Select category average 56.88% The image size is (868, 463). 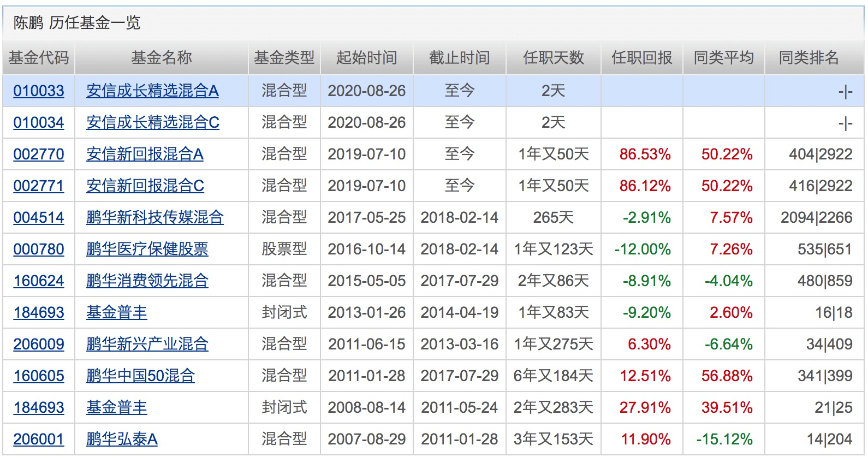tap(727, 376)
